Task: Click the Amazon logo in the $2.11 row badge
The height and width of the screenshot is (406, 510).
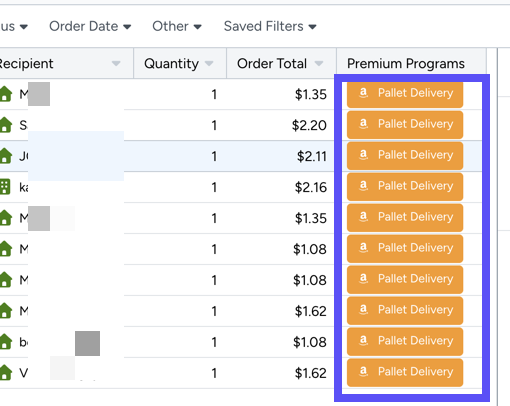Action: coord(363,155)
